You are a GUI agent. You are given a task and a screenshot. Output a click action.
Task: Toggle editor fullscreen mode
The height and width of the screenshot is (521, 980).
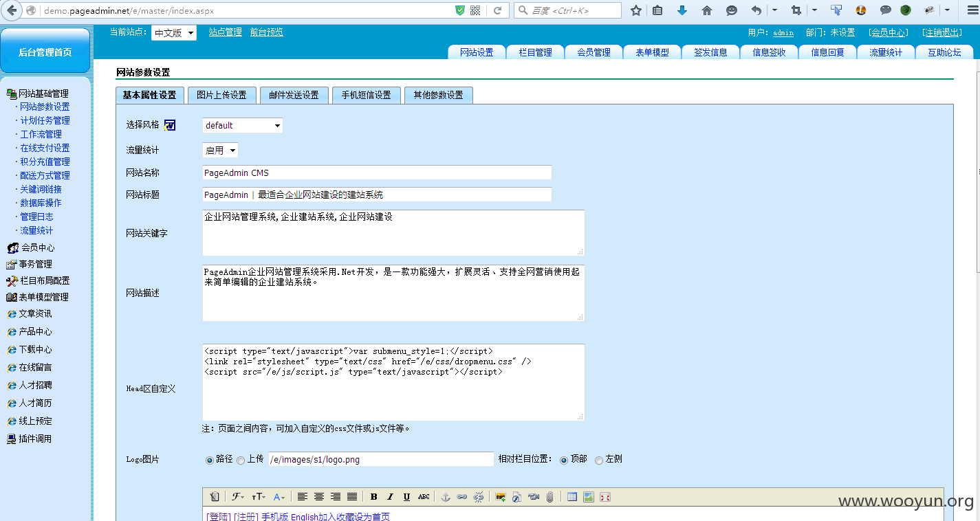pyautogui.click(x=605, y=497)
